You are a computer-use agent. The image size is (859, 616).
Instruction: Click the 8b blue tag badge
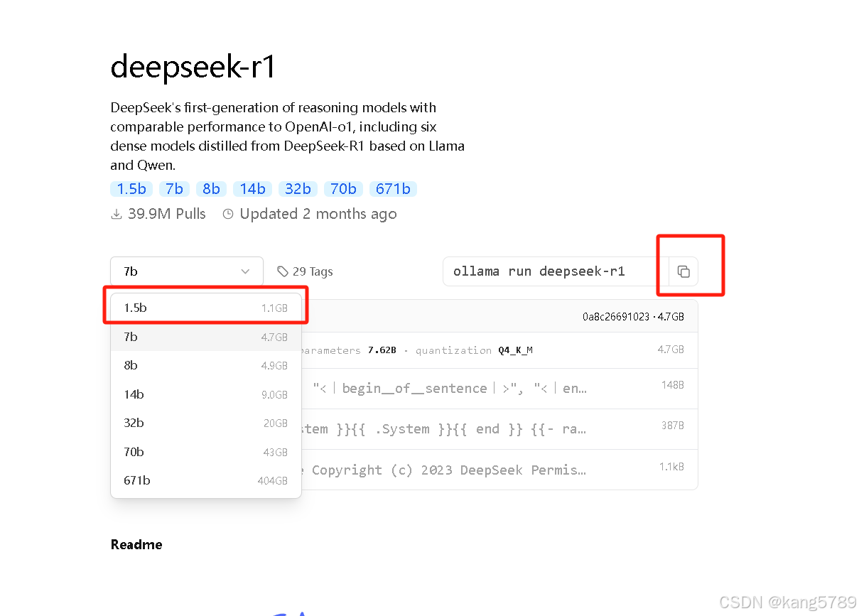(x=211, y=189)
